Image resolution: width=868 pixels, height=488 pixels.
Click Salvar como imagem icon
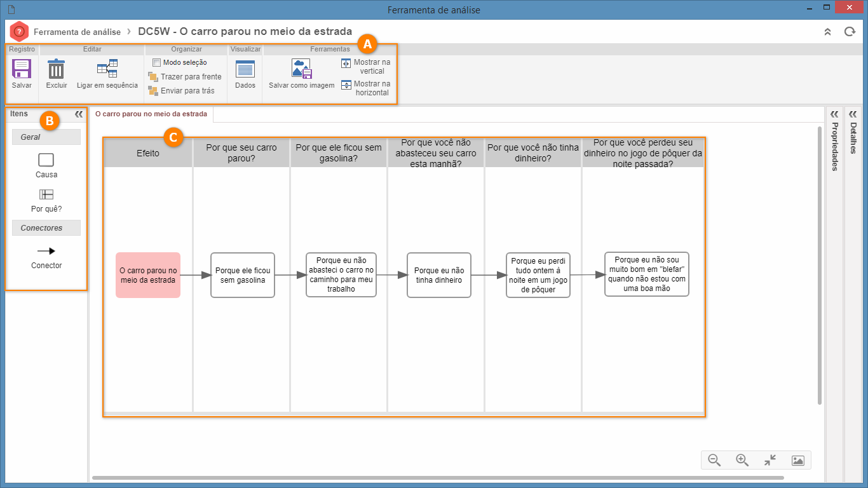[301, 69]
